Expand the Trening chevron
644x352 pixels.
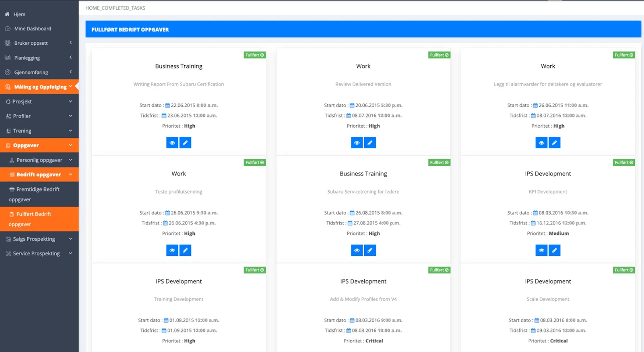tap(70, 130)
